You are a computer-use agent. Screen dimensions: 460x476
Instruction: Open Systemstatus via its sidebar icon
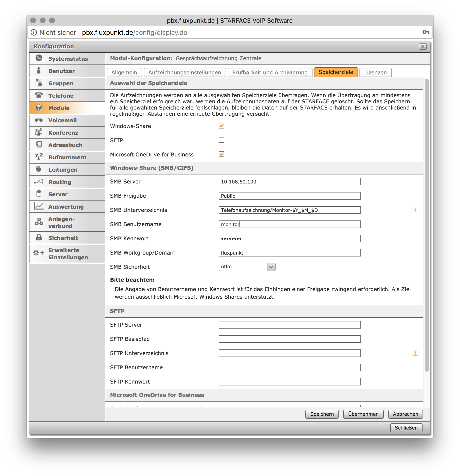tap(39, 58)
